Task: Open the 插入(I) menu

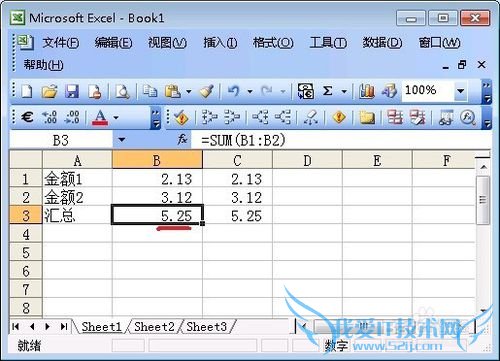Action: pos(220,43)
